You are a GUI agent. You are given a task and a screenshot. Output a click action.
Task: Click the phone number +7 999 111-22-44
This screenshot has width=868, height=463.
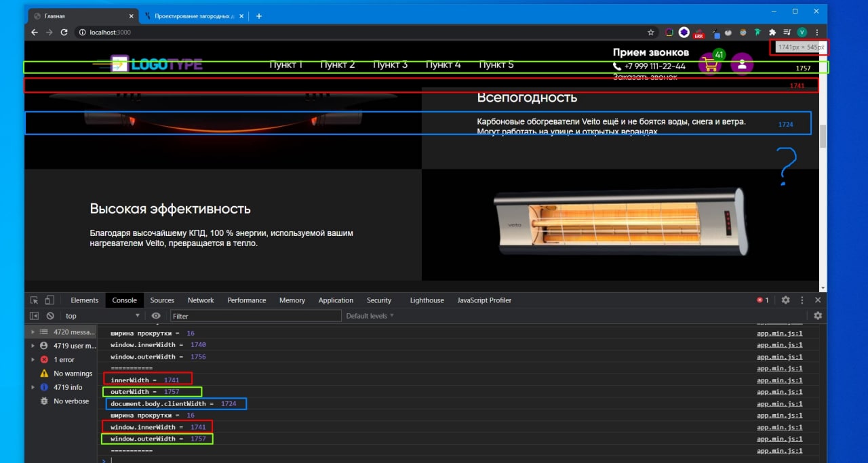[x=654, y=66]
